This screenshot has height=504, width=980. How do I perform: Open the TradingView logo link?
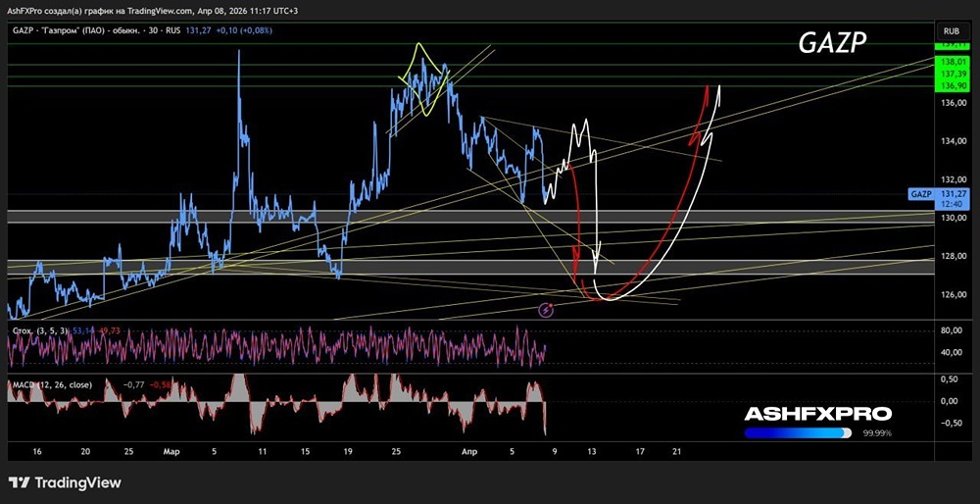[x=65, y=482]
